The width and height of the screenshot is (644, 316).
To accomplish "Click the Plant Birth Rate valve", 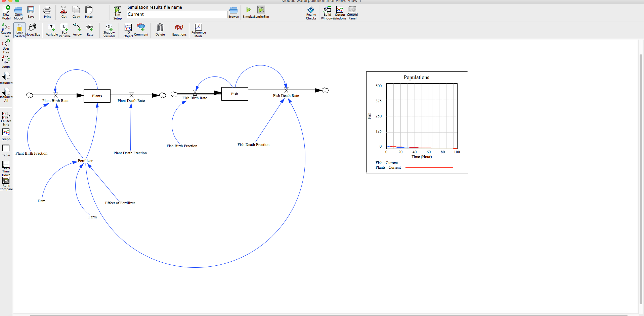I will (56, 95).
